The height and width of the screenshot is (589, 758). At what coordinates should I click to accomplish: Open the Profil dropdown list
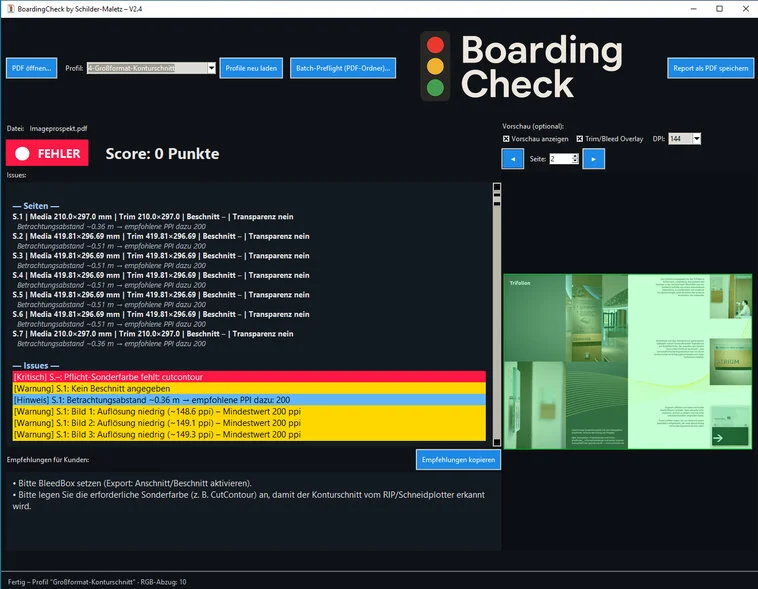[211, 68]
